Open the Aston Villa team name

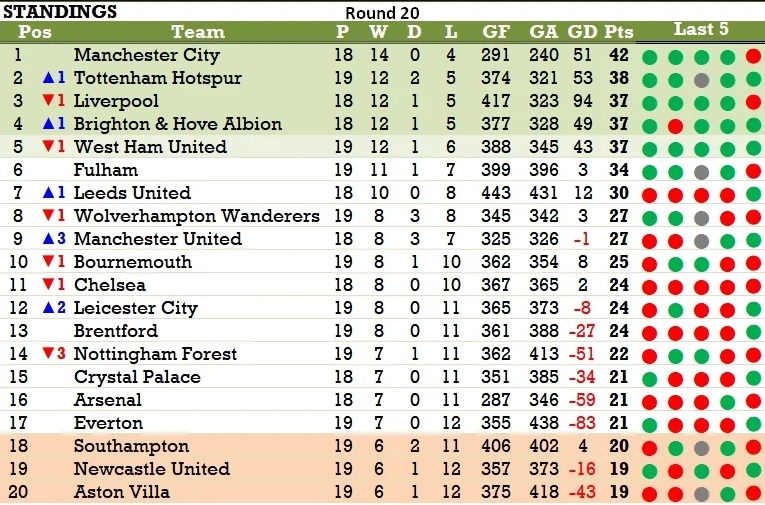pyautogui.click(x=121, y=491)
